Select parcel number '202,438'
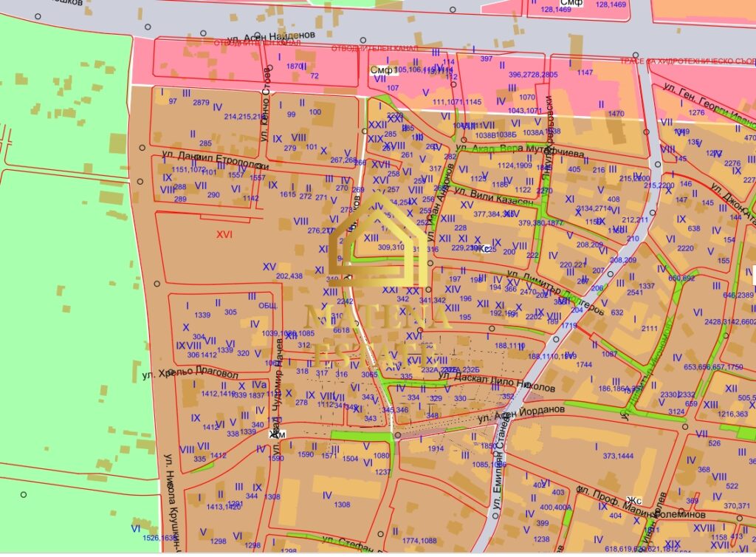 pyautogui.click(x=289, y=276)
